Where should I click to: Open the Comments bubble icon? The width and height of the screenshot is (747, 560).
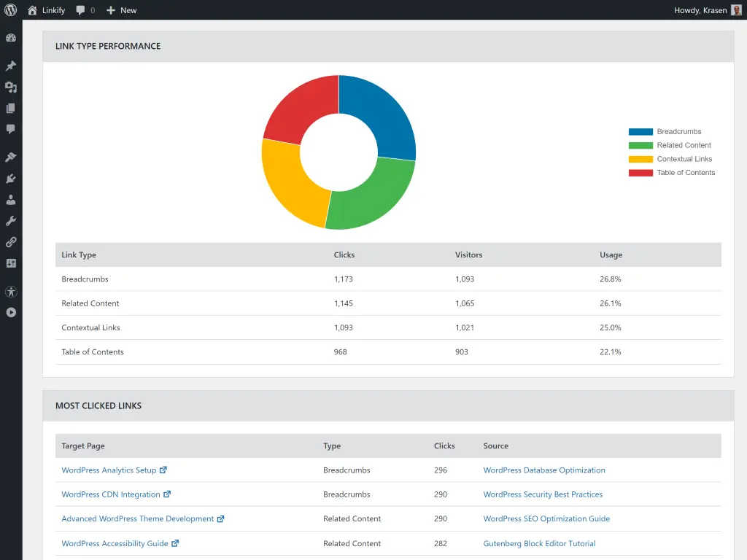coord(11,129)
